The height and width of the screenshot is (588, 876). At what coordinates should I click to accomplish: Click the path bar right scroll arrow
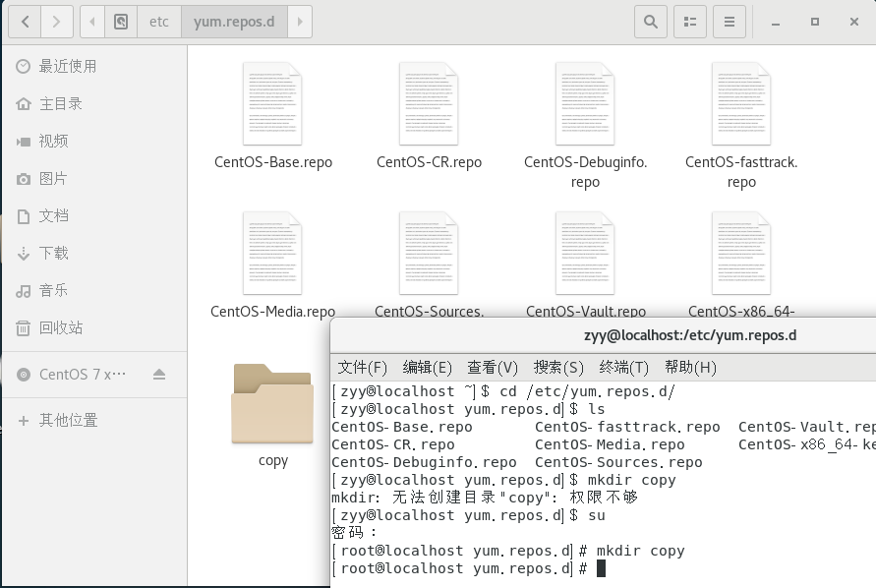(x=300, y=22)
